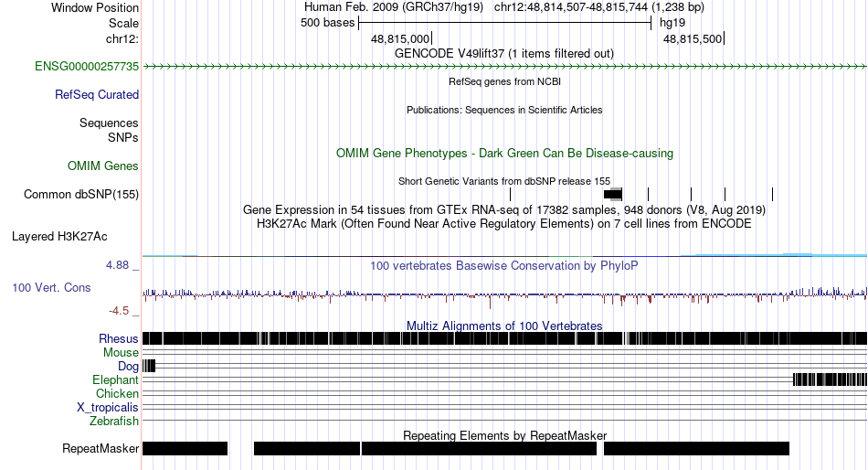Click the OMIM Gene Phenotypes track title
The width and height of the screenshot is (868, 470).
pyautogui.click(x=504, y=154)
